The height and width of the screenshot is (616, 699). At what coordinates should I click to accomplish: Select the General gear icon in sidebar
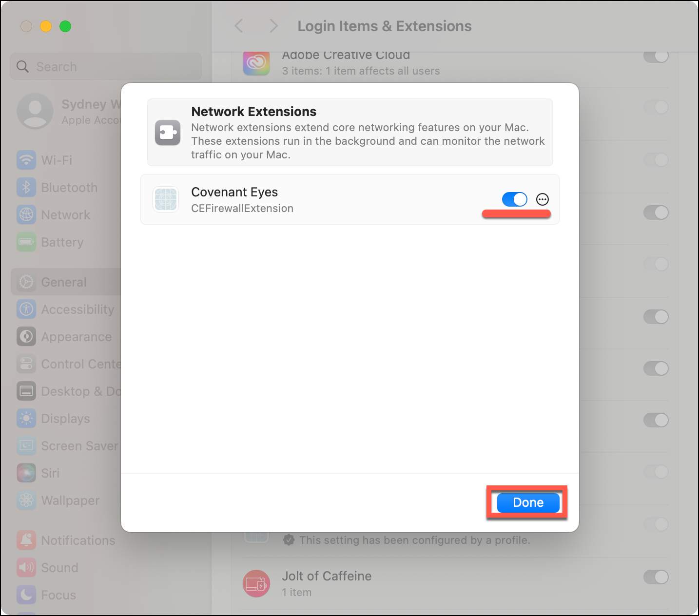coord(26,282)
